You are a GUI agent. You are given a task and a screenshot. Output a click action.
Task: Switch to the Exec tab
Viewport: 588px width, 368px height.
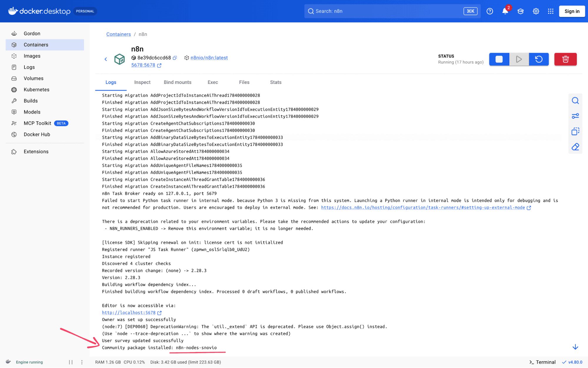click(213, 82)
